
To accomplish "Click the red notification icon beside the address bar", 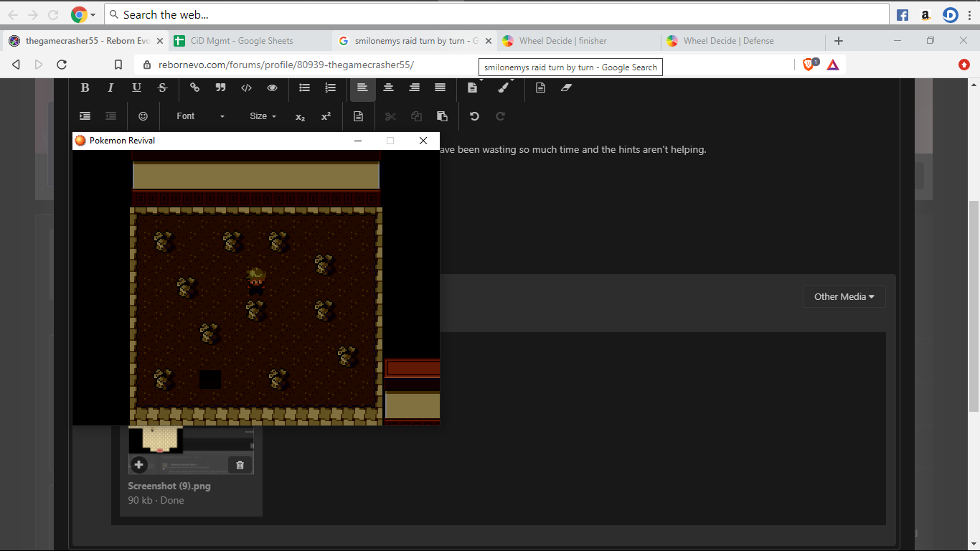I will [964, 65].
